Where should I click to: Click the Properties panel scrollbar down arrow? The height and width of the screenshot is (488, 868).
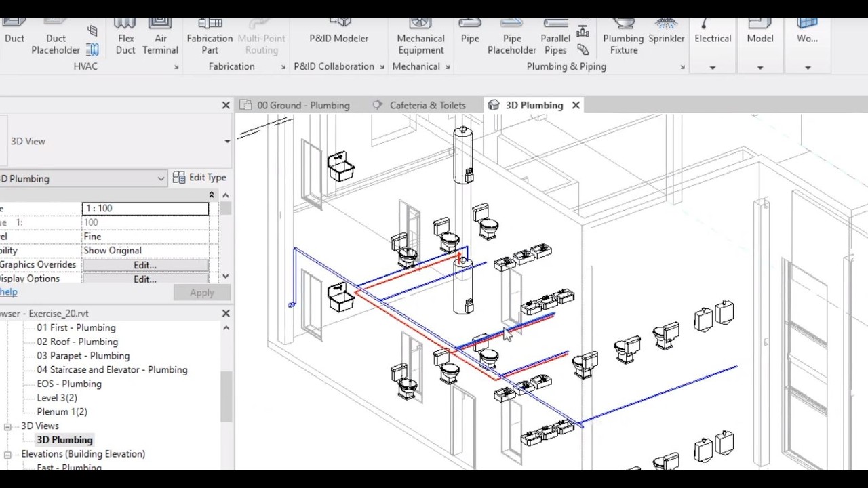click(226, 277)
